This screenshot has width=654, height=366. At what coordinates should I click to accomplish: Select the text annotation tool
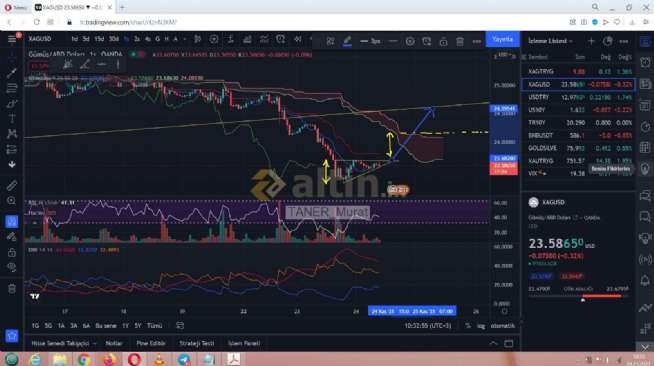click(x=12, y=118)
